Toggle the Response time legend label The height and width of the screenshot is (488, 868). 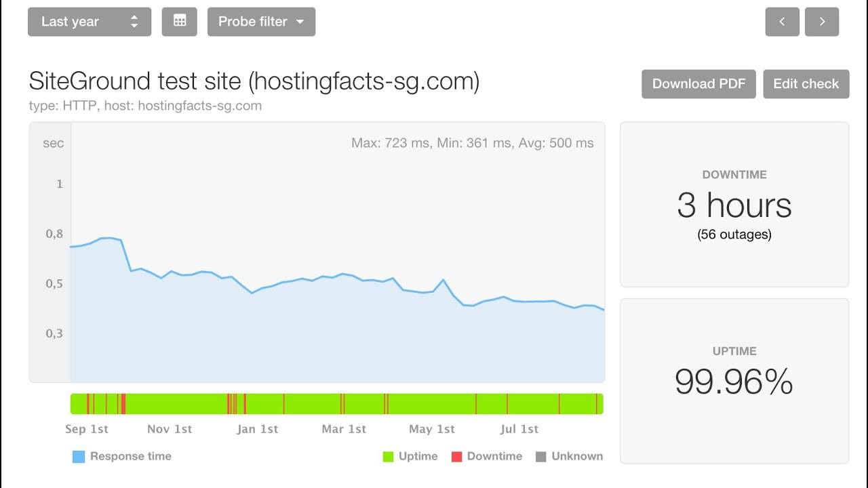click(131, 457)
